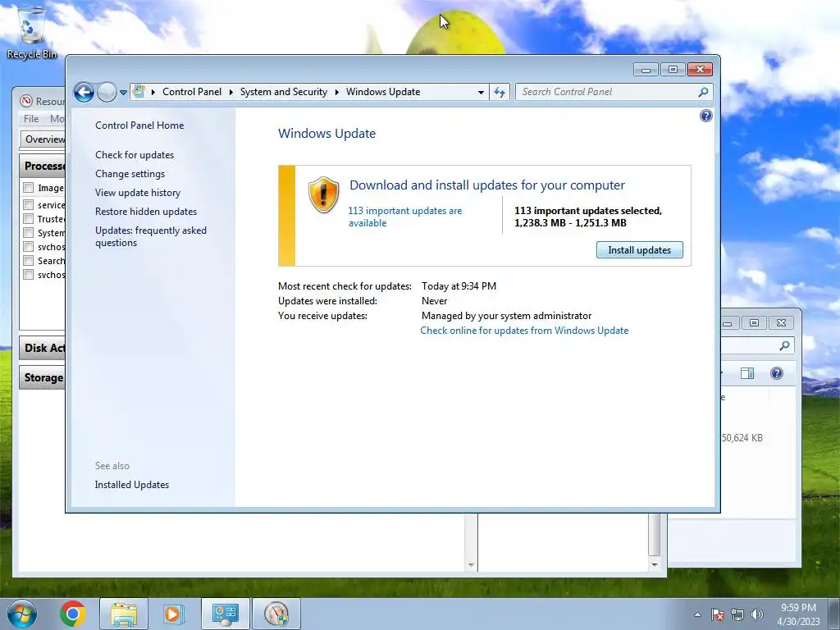Image resolution: width=840 pixels, height=630 pixels.
Task: Check the Trusted process checkbox
Action: click(x=29, y=218)
